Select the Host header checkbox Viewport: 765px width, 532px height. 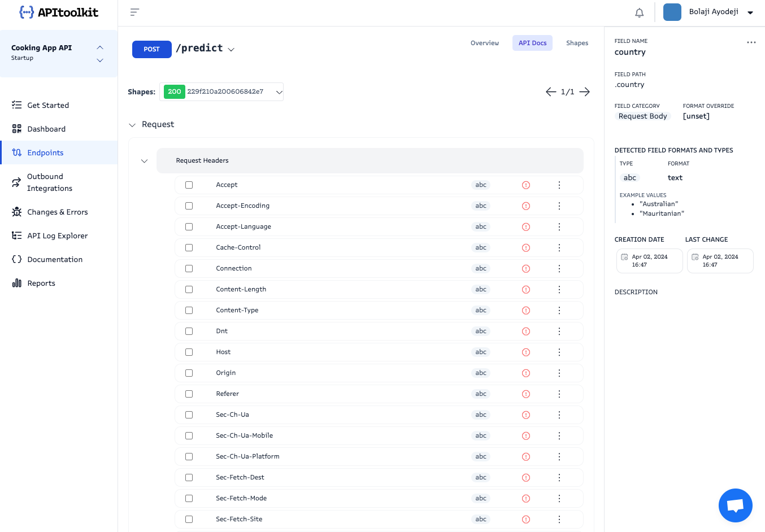[x=189, y=352]
